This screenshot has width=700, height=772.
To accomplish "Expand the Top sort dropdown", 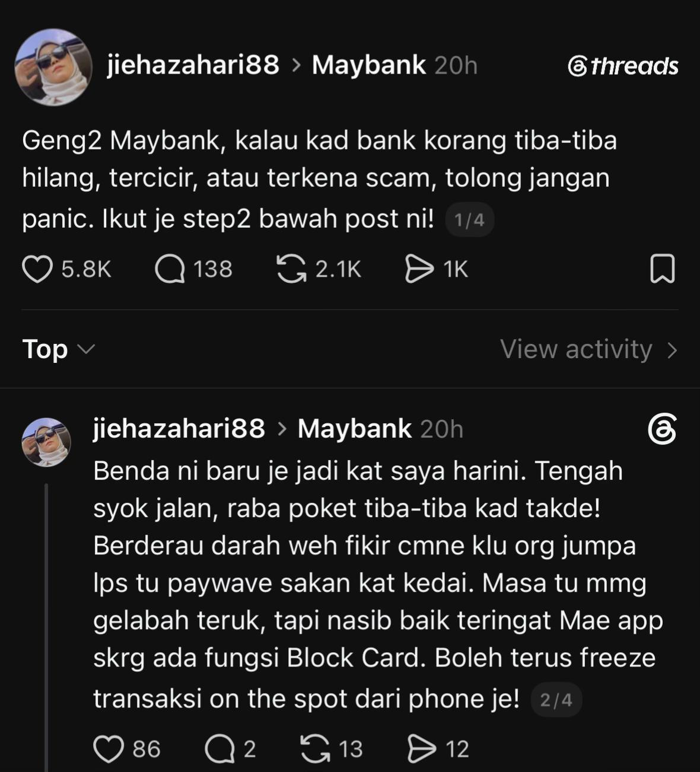I will click(58, 349).
